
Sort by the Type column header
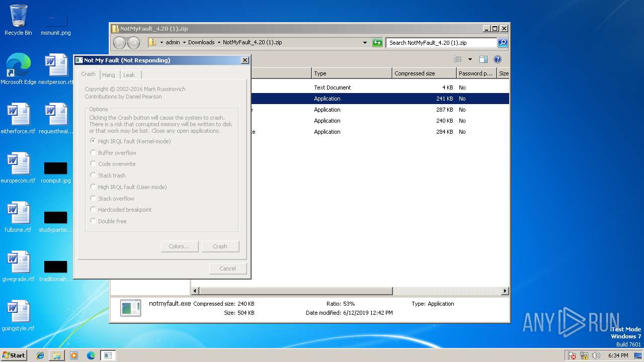tap(352, 73)
